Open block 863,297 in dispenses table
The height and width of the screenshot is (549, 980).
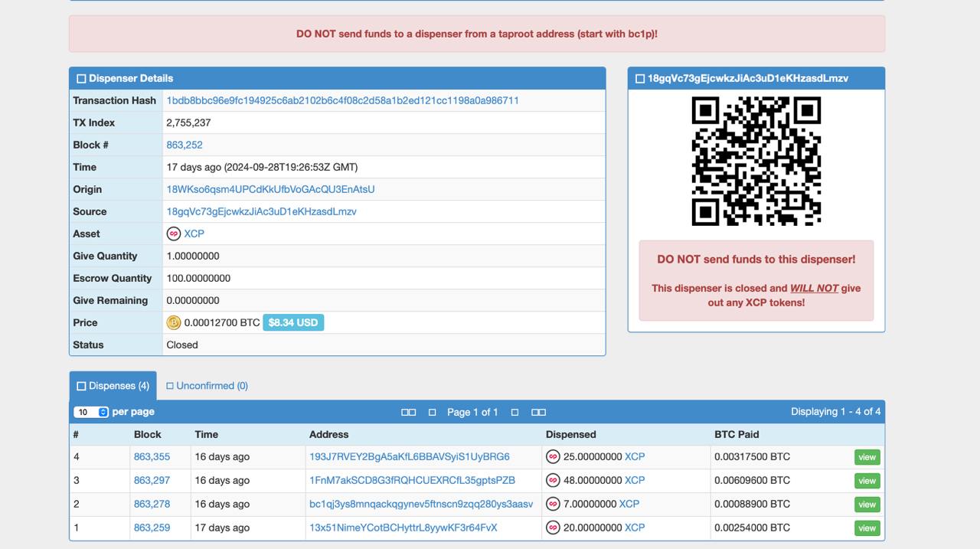[x=152, y=480]
